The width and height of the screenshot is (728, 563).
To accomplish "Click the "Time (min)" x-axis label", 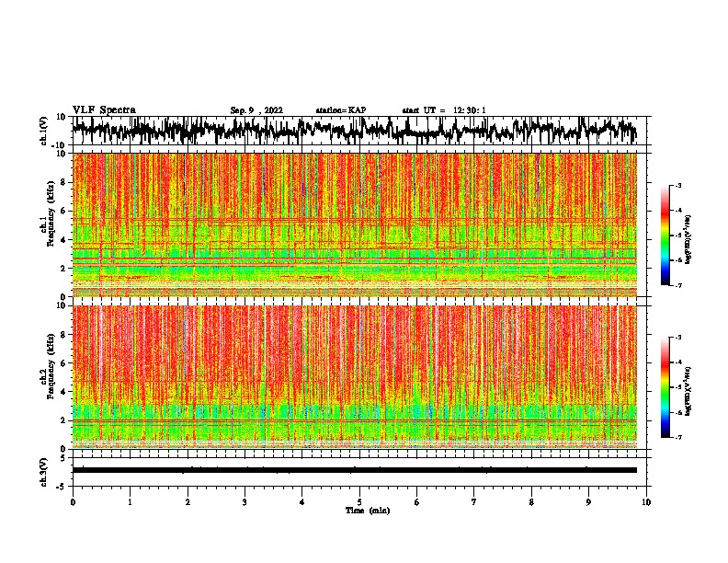I will pyautogui.click(x=368, y=511).
